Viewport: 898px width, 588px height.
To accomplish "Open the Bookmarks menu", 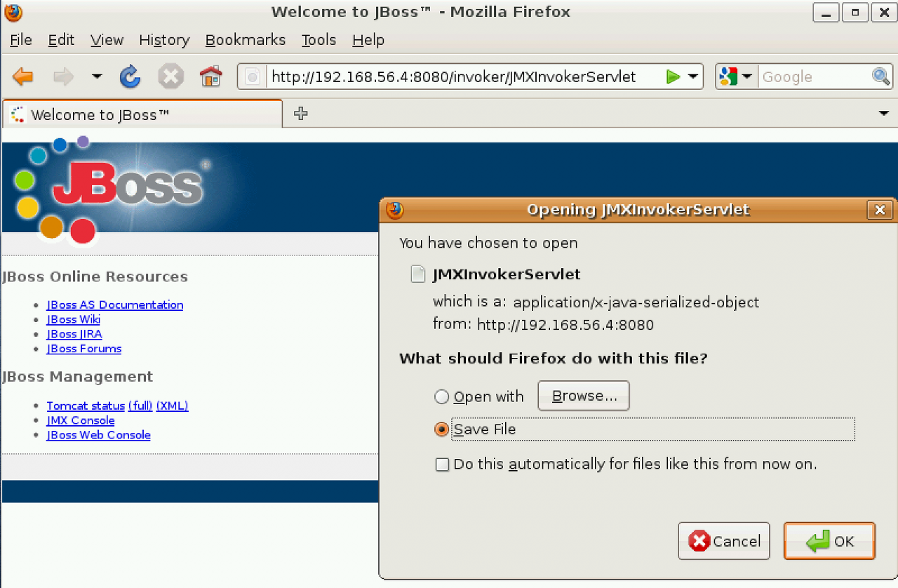I will [x=246, y=40].
